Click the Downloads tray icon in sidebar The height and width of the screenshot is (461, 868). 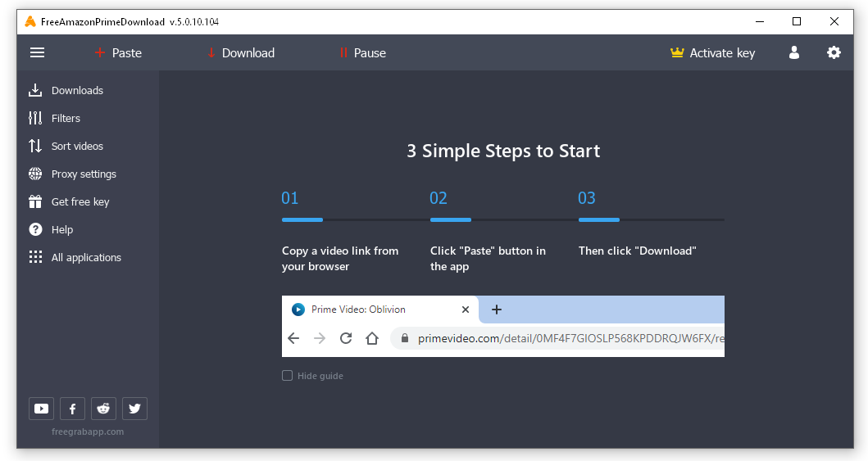(x=35, y=90)
